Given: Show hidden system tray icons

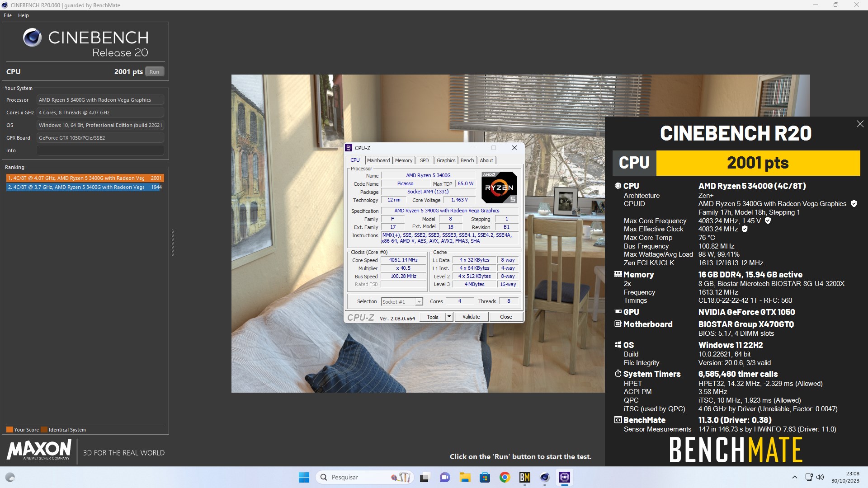Looking at the screenshot, I should click(794, 477).
